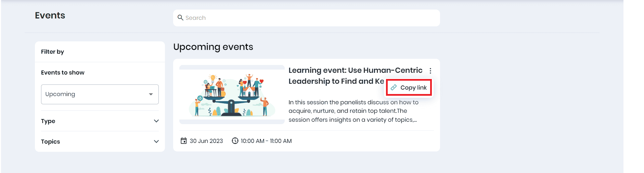Click the calendar icon by event date
The height and width of the screenshot is (173, 644).
tap(184, 141)
